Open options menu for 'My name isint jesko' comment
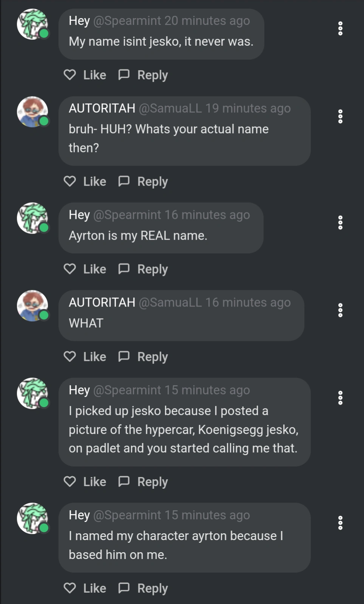 [340, 29]
